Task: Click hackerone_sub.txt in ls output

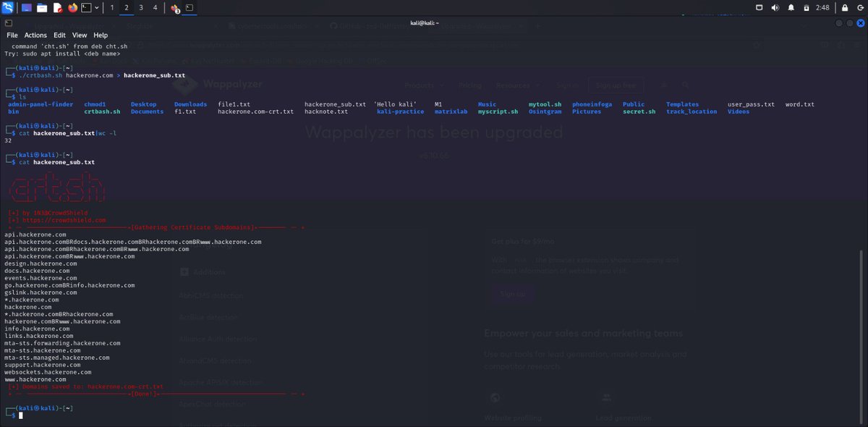Action: tap(335, 104)
